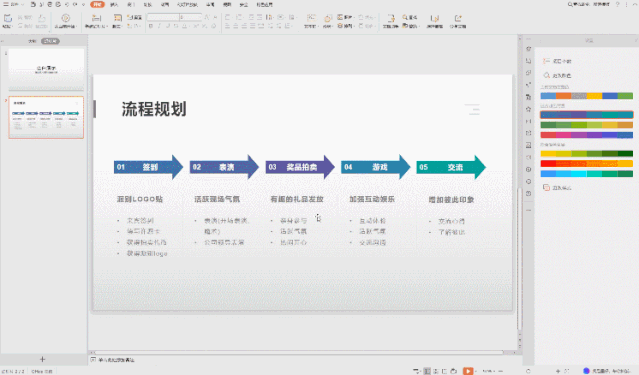Open the Home ribbon tab
This screenshot has height=375, width=639.
click(97, 4)
